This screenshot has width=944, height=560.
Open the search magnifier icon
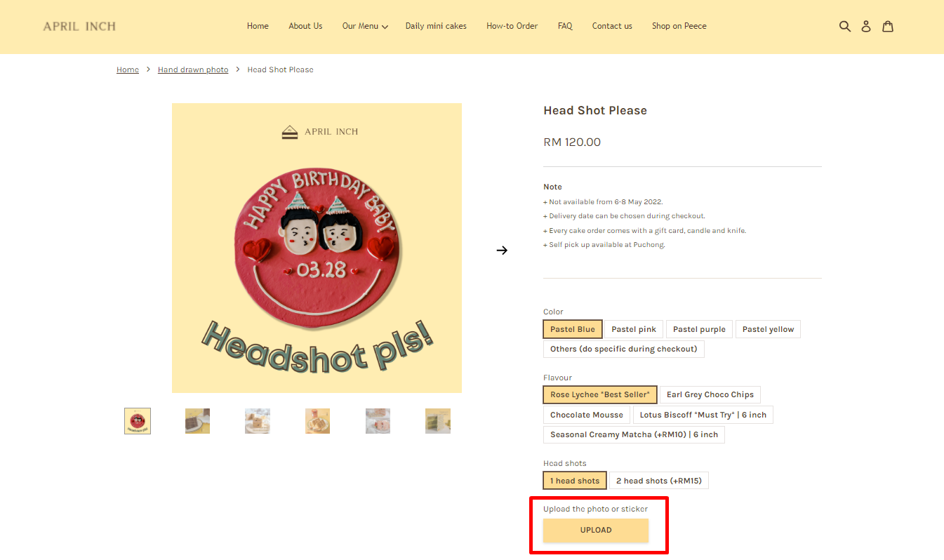click(x=845, y=26)
